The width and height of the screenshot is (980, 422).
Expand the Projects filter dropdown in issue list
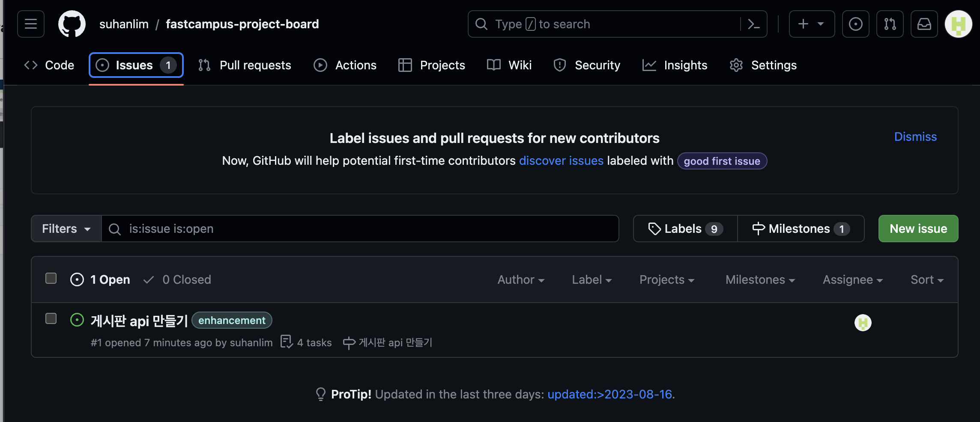[667, 279]
